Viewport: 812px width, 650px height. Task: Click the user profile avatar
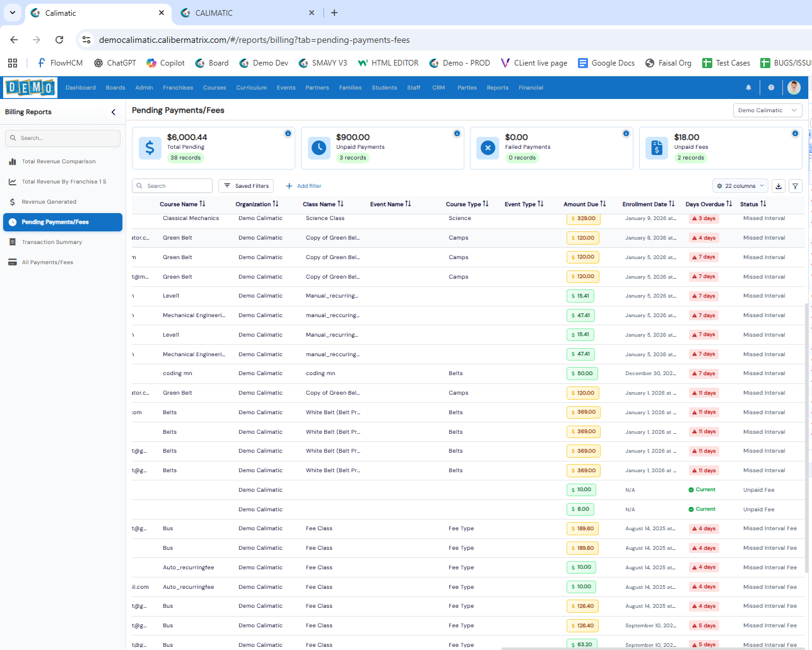click(x=794, y=87)
